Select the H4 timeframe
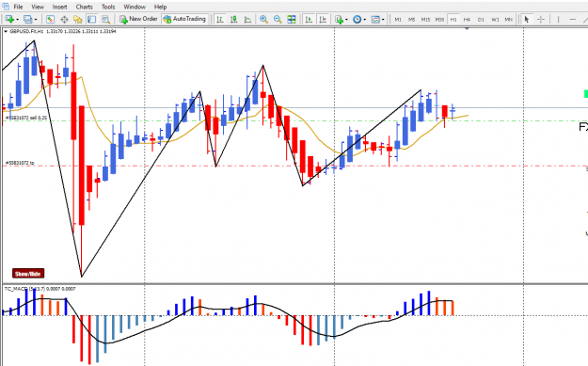This screenshot has height=366, width=588. [467, 19]
